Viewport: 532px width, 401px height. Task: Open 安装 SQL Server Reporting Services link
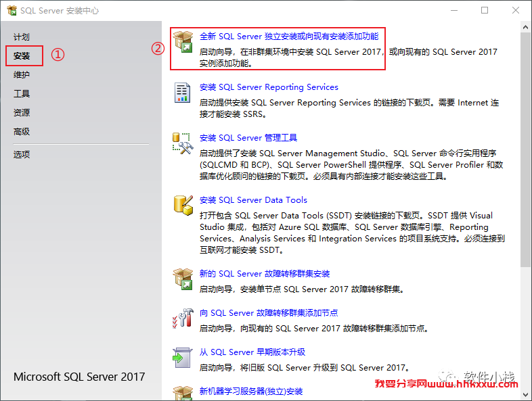[269, 87]
